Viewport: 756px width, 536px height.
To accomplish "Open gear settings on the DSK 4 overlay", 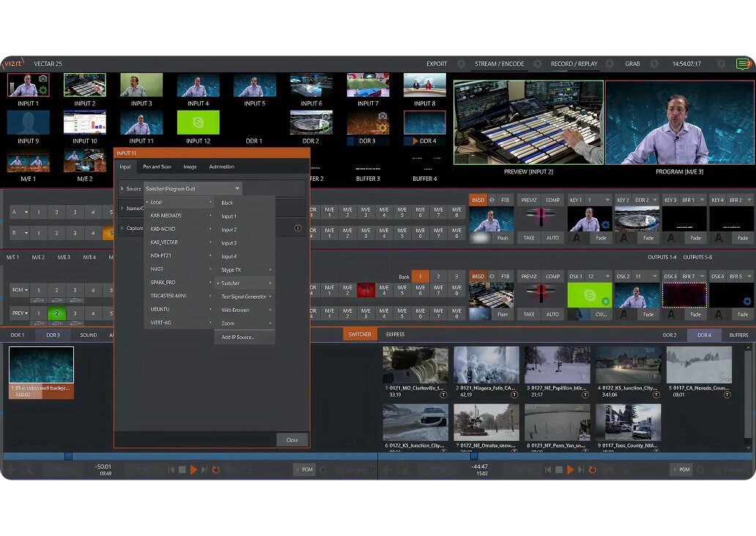I will point(746,301).
